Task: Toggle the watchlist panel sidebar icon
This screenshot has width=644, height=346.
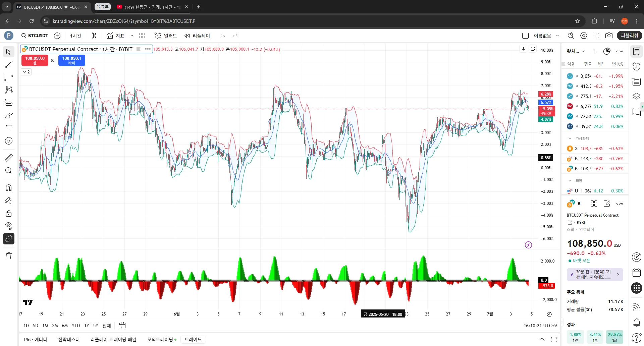Action: [x=637, y=51]
